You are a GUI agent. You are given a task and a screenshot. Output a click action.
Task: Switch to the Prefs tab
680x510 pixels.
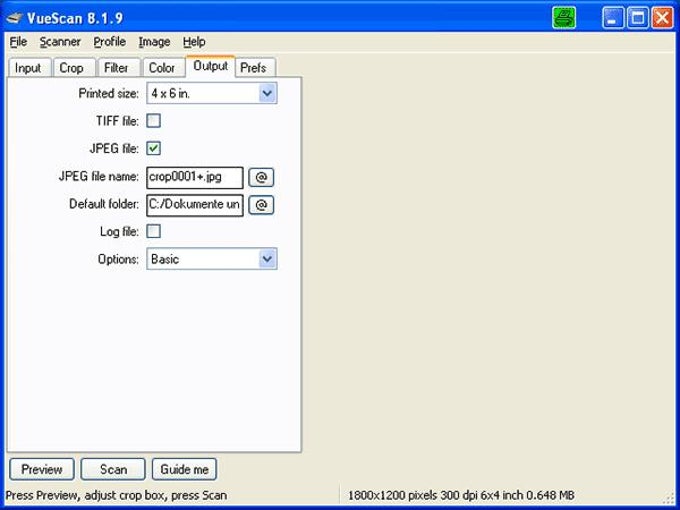(x=255, y=68)
